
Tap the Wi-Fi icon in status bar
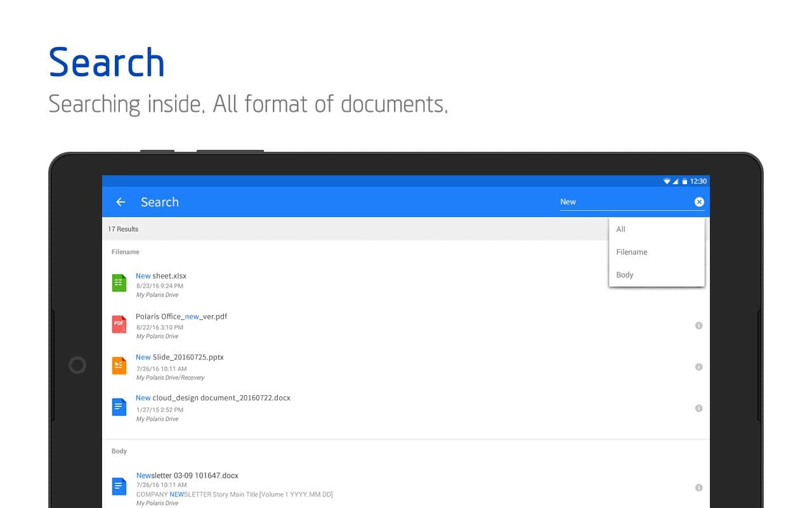point(667,182)
